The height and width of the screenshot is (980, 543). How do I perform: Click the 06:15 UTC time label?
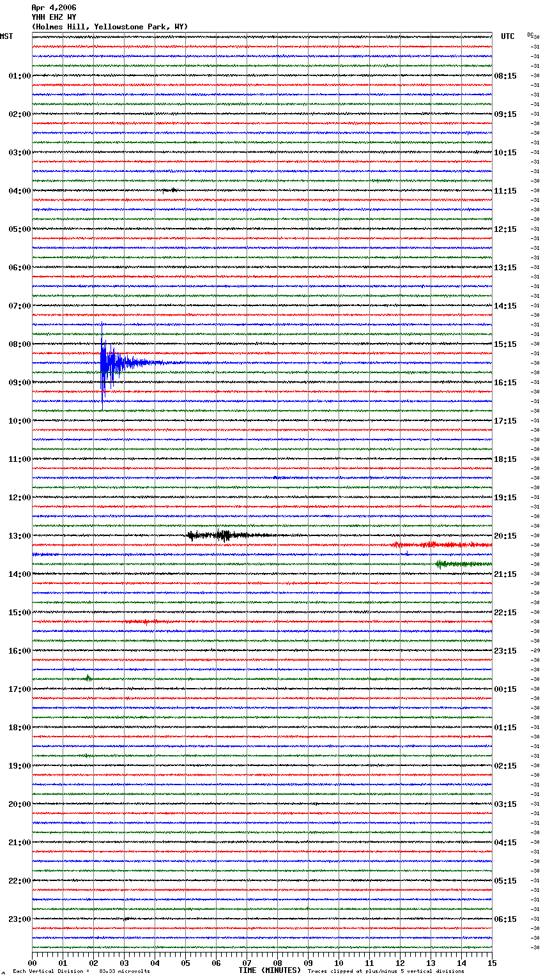tap(505, 919)
